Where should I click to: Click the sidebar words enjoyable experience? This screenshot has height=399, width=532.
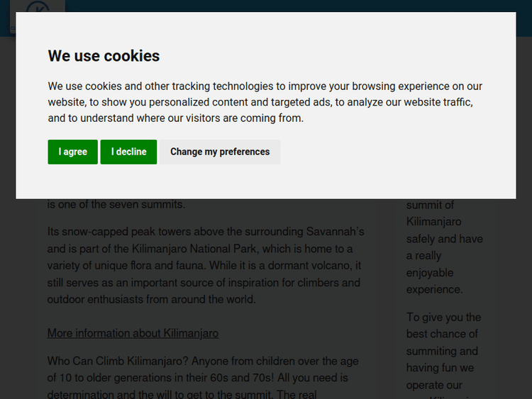tap(434, 281)
